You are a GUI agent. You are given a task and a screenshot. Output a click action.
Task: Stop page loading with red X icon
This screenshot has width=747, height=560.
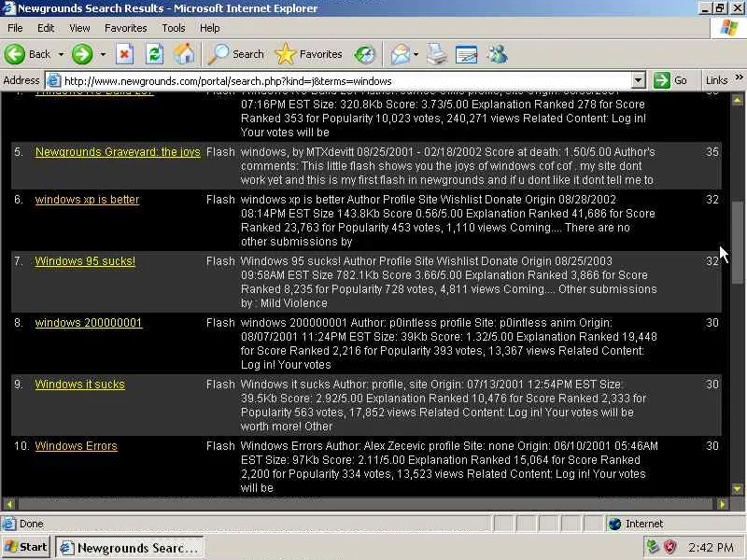124,54
